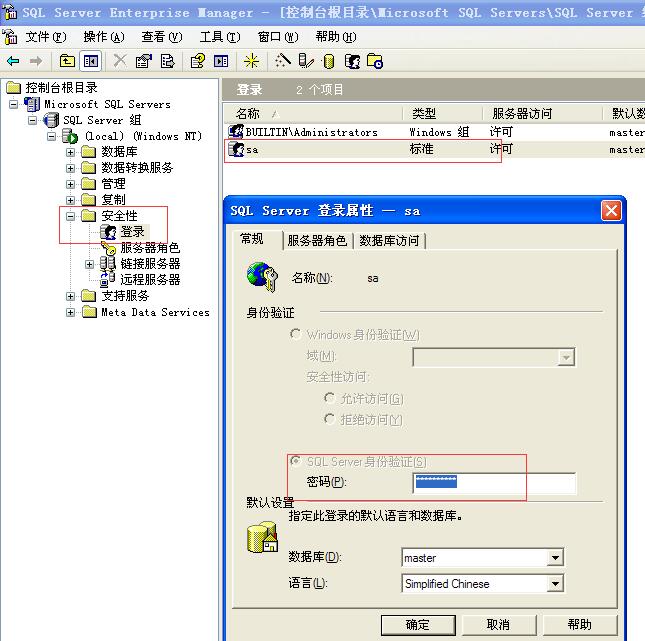Click the 密码 password input field
This screenshot has width=645, height=641.
click(494, 483)
